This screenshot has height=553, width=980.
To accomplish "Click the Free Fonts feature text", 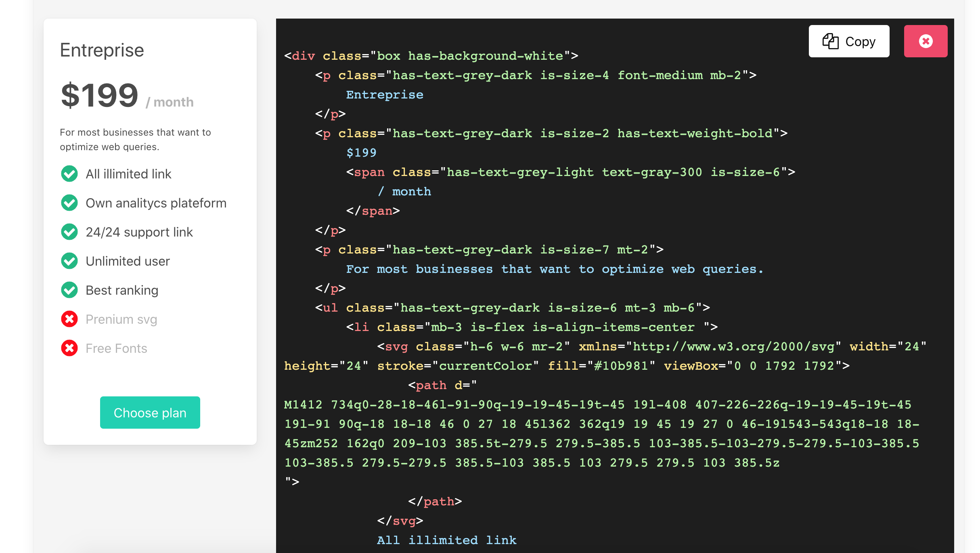I will pyautogui.click(x=116, y=348).
